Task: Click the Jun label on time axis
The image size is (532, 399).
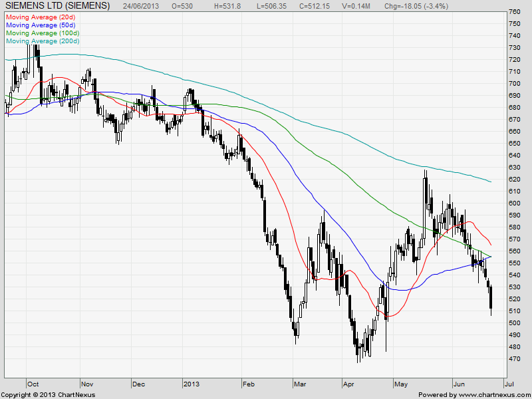Action: pos(459,384)
